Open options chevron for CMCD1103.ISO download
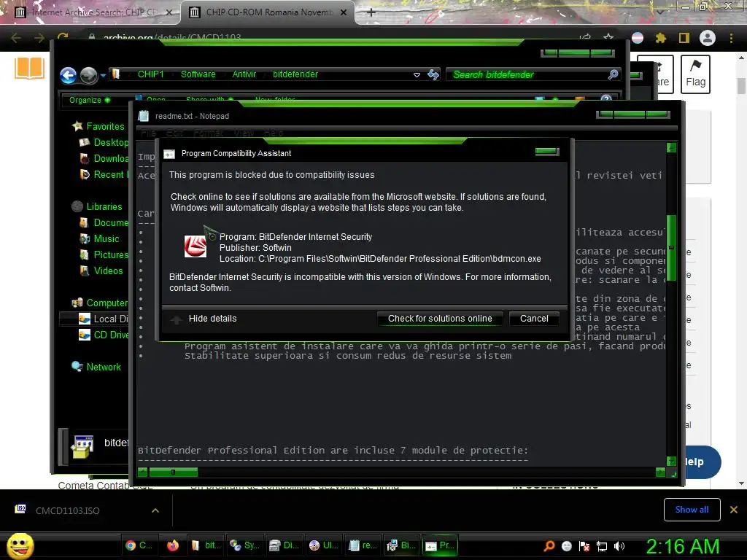Image resolution: width=747 pixels, height=560 pixels. coord(155,510)
